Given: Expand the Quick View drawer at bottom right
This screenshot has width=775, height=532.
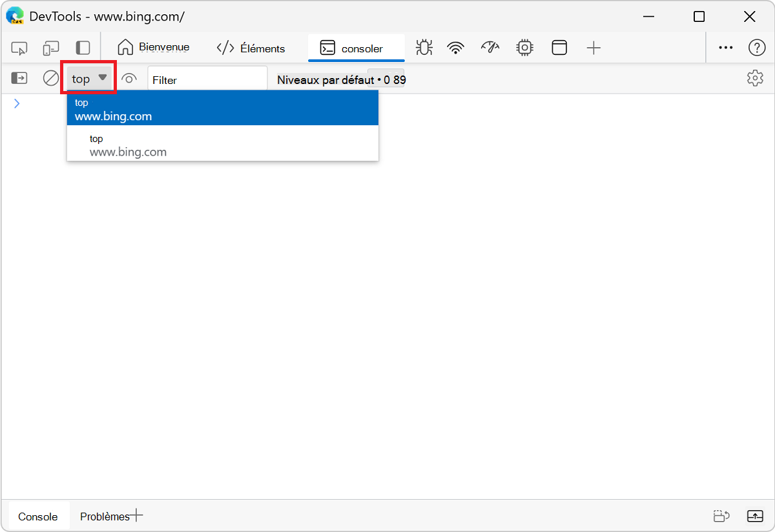Looking at the screenshot, I should tap(756, 516).
